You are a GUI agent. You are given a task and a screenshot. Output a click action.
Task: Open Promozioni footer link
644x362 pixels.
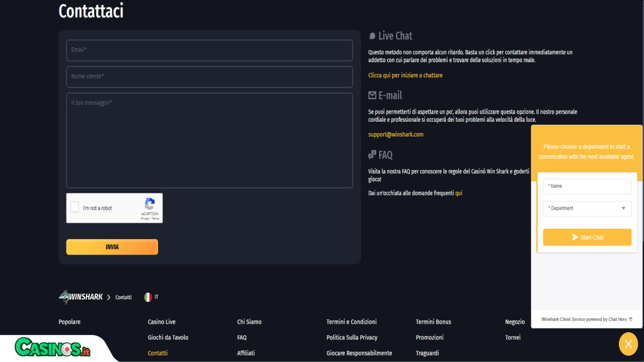430,338
